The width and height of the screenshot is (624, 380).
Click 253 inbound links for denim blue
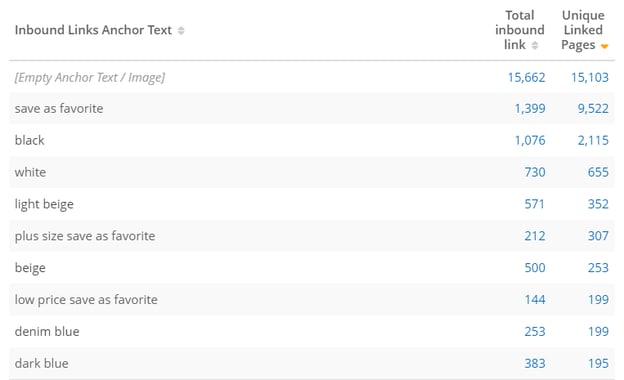pyautogui.click(x=534, y=331)
